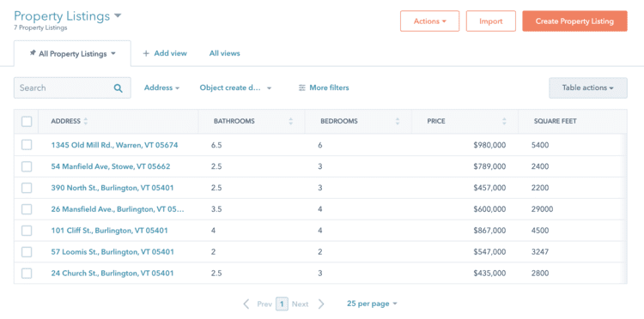The width and height of the screenshot is (644, 319).
Task: Open the All Property Listings tab caret
Action: coord(113,54)
